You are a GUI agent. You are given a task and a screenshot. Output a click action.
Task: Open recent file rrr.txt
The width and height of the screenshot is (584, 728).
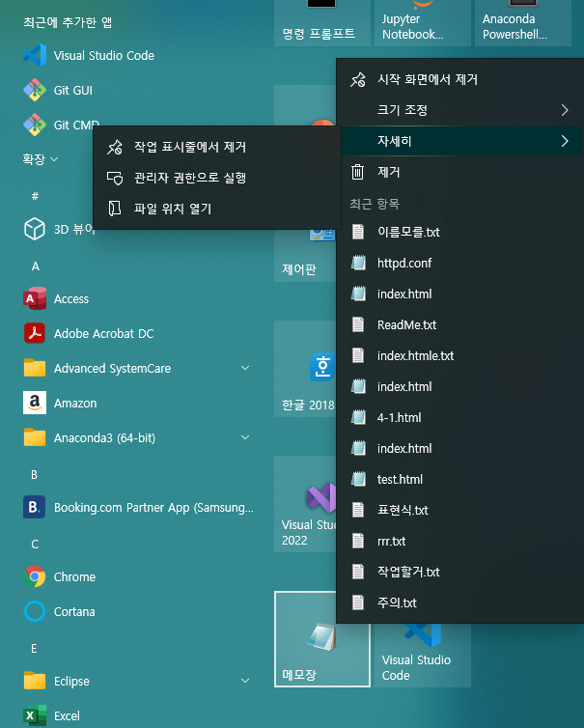pyautogui.click(x=460, y=541)
